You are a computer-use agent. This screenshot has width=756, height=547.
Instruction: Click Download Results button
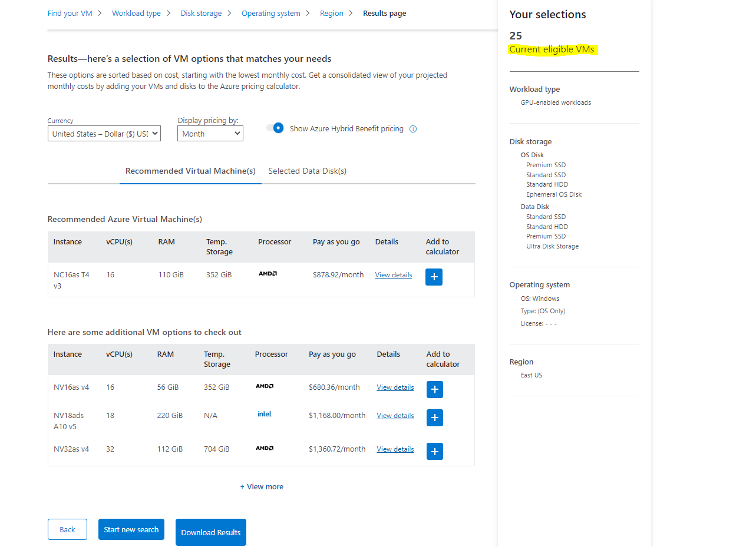pyautogui.click(x=211, y=532)
